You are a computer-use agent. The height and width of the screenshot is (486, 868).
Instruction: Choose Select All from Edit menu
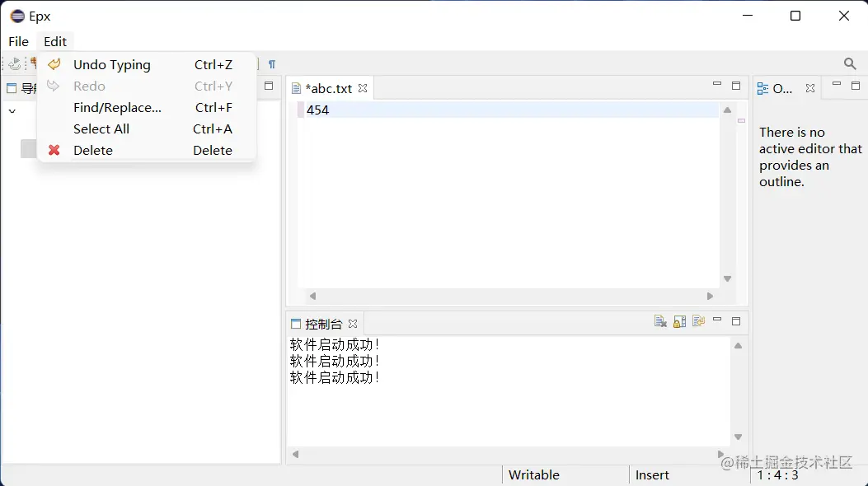point(147,129)
